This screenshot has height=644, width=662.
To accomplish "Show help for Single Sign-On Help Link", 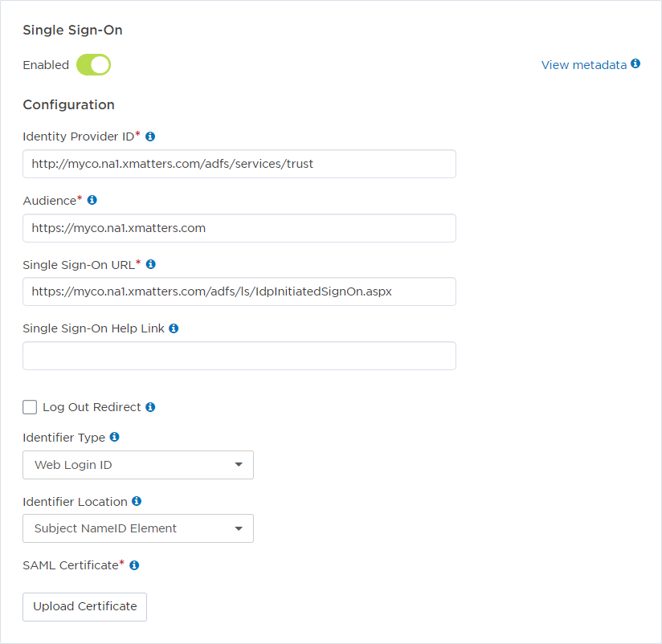I will point(174,328).
